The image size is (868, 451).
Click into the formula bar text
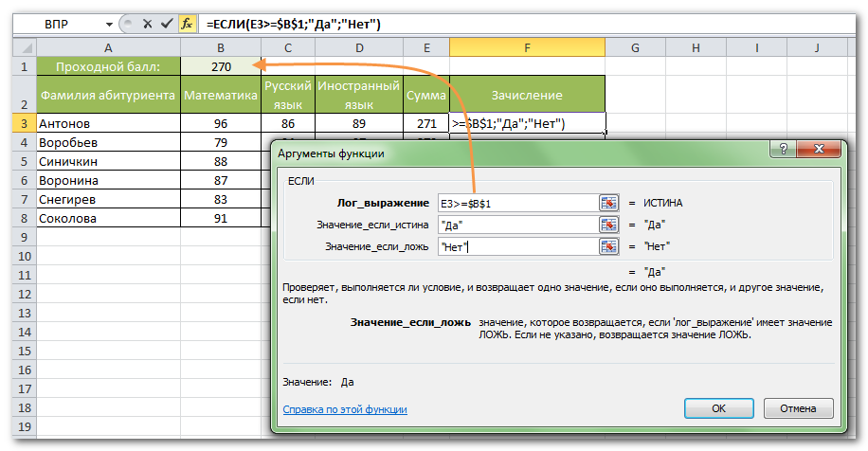click(294, 25)
